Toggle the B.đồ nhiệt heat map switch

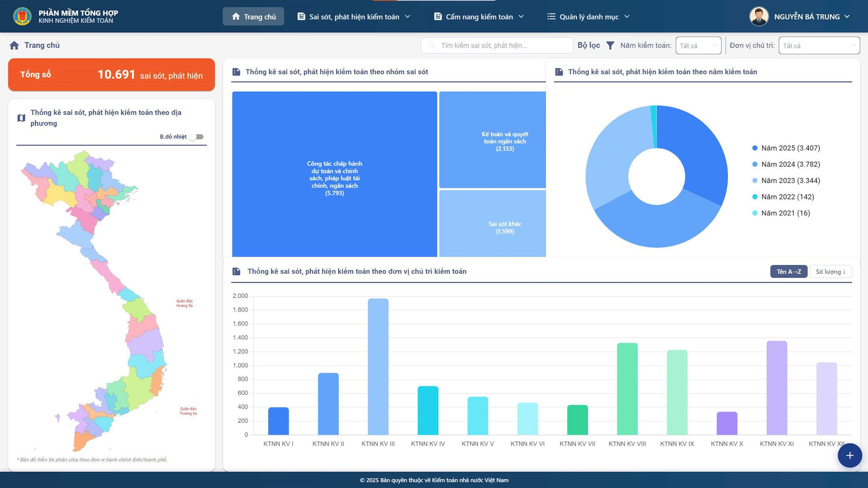197,136
